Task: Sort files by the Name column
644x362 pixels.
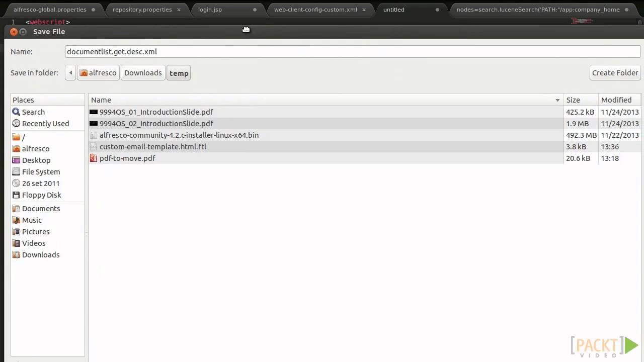Action: 326,100
